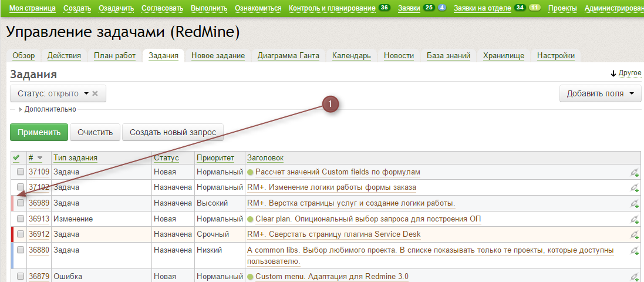Image resolution: width=644 pixels, height=282 pixels.
Task: Open the Добавить поля dropdown
Action: 600,93
